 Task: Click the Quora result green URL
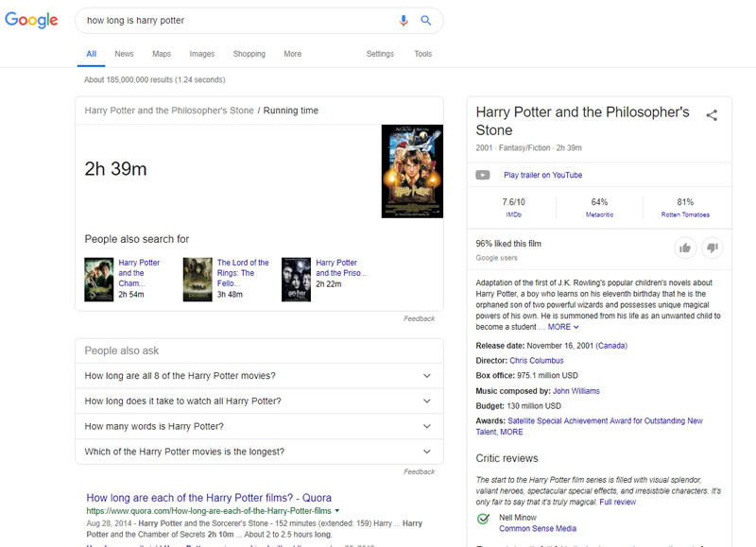click(209, 511)
